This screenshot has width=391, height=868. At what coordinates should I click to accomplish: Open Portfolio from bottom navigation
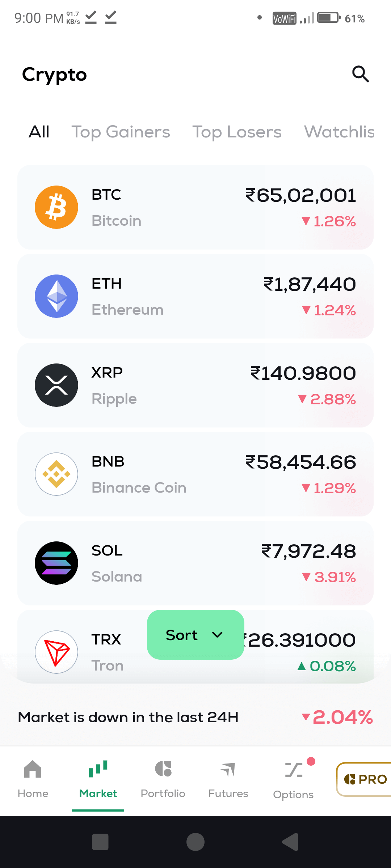point(163,779)
